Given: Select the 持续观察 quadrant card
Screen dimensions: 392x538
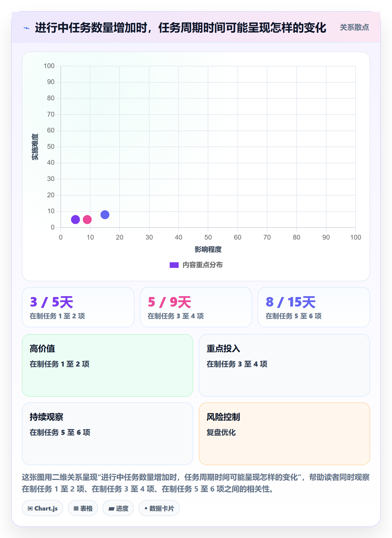Looking at the screenshot, I should 108,434.
